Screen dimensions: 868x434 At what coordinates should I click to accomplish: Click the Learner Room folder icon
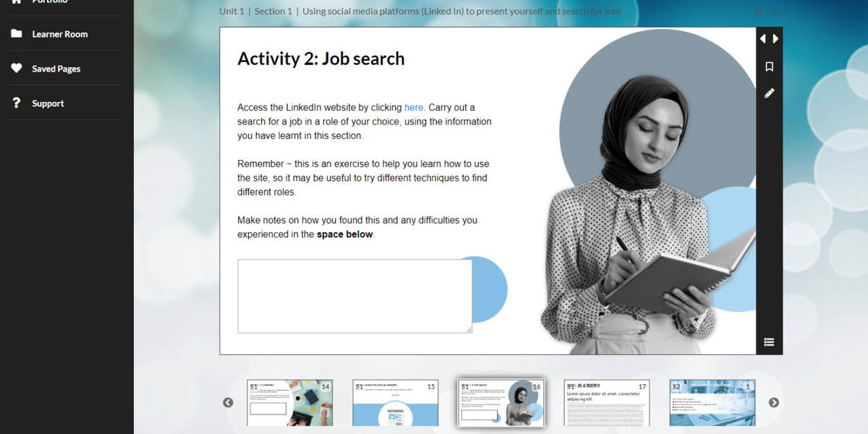17,33
